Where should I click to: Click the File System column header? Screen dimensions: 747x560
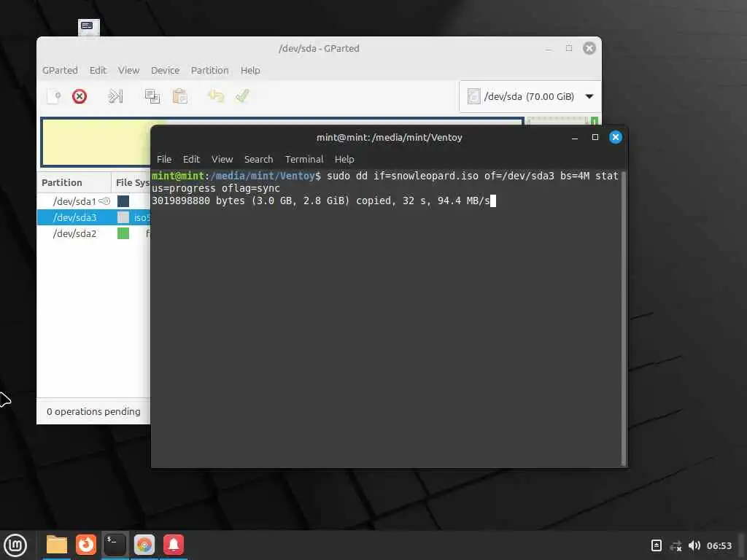pyautogui.click(x=132, y=182)
